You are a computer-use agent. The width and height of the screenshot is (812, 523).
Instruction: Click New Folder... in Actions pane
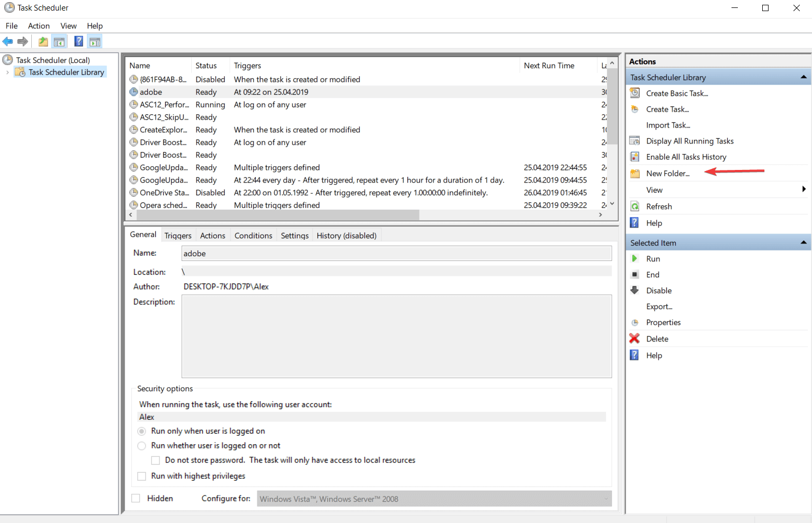pos(667,174)
